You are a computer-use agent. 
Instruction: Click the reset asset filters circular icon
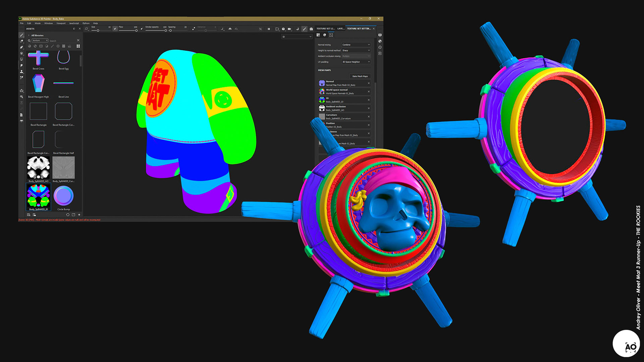coord(68,215)
